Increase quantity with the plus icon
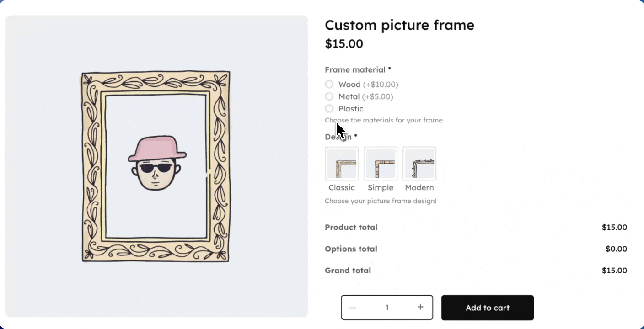This screenshot has width=644, height=329. (420, 307)
